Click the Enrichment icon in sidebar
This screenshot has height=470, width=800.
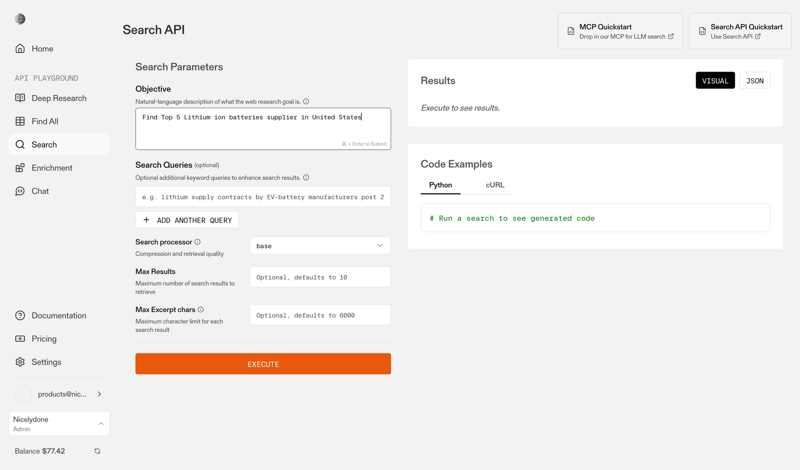[x=20, y=168]
